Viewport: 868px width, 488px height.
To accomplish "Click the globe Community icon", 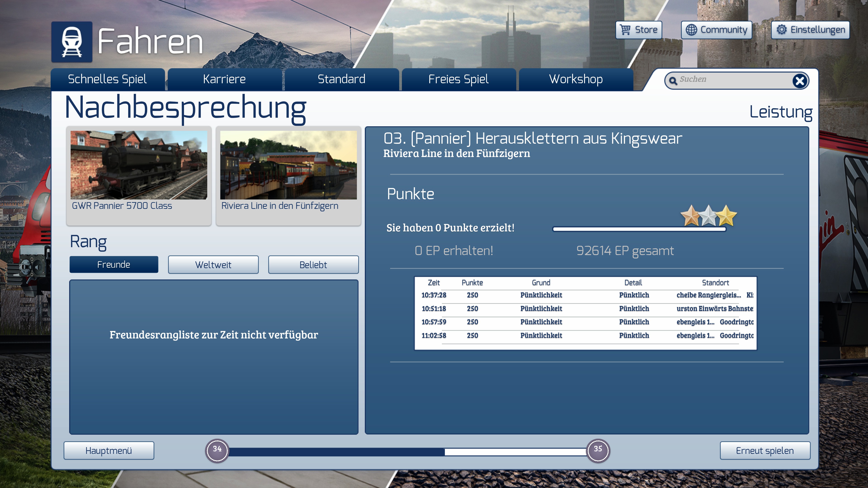I will coord(691,30).
